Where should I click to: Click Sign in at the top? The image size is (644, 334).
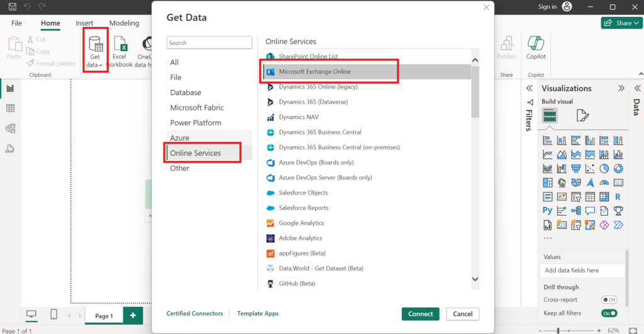click(547, 6)
